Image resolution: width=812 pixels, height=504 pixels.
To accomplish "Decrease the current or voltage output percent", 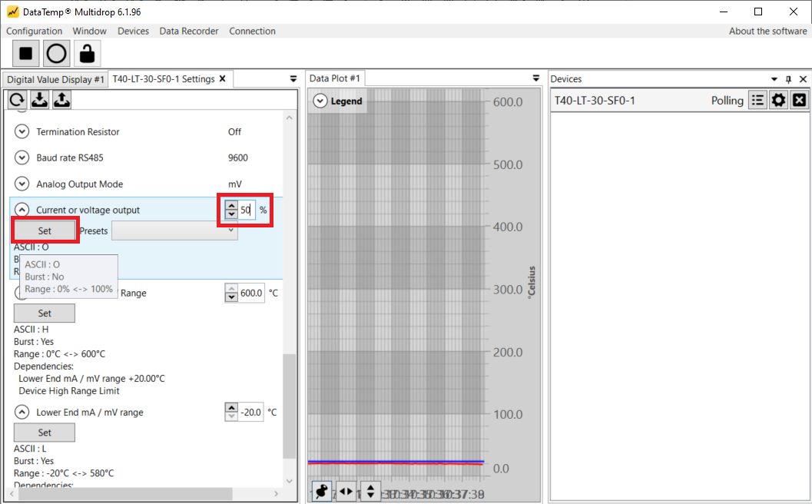I will coord(231,214).
